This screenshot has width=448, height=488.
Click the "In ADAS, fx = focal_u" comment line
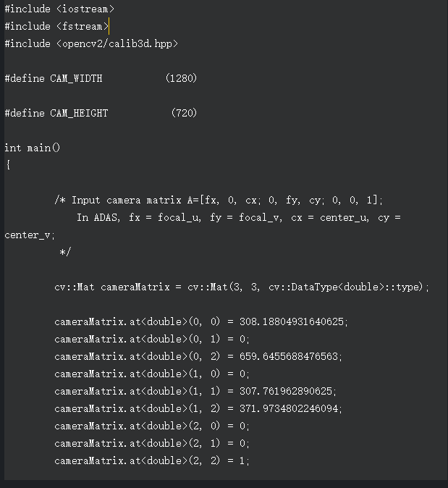(239, 217)
